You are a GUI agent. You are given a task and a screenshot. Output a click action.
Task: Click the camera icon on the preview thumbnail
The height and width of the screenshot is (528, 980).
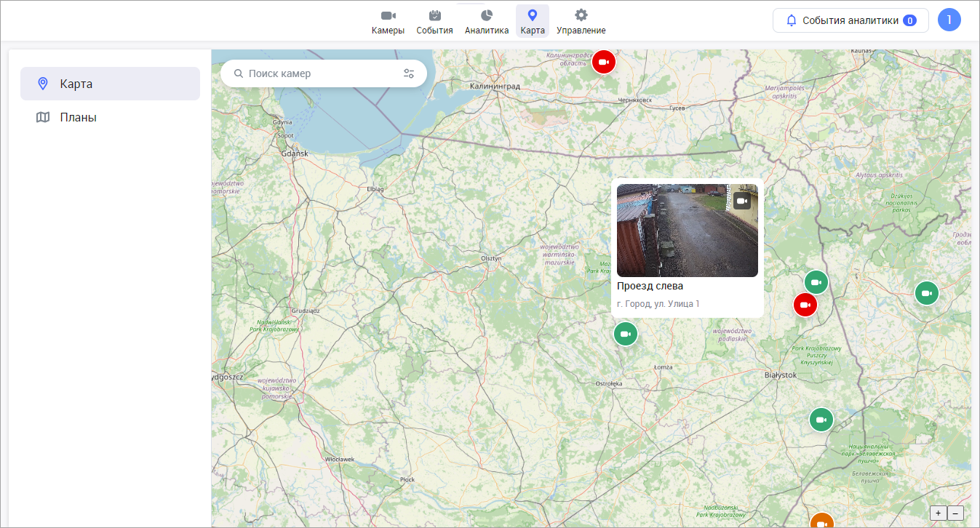coord(742,201)
